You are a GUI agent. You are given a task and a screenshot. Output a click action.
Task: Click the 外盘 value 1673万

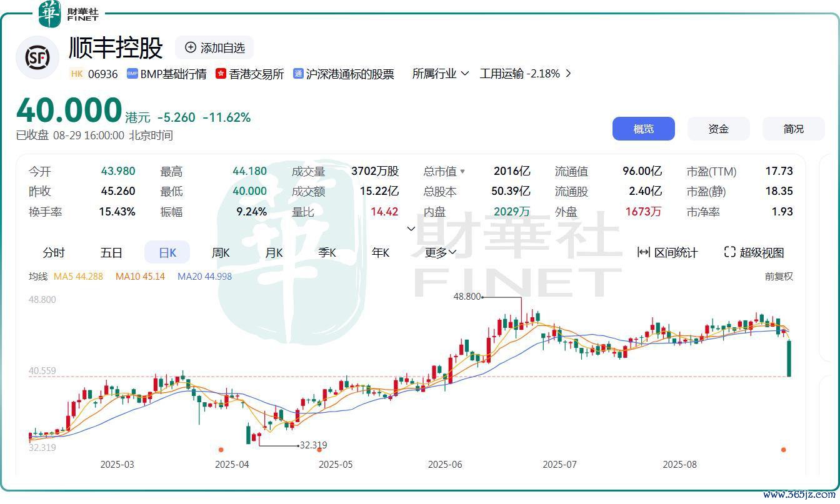[x=643, y=212]
